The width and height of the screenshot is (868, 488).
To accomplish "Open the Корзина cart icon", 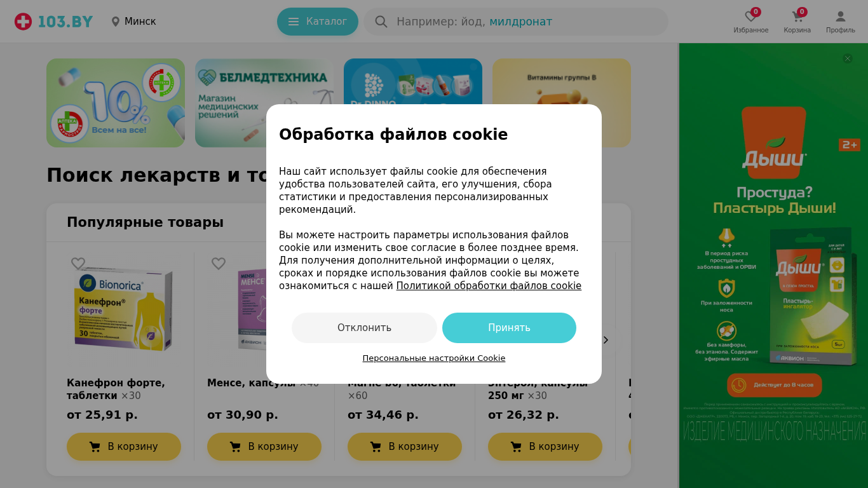I will coord(797,17).
